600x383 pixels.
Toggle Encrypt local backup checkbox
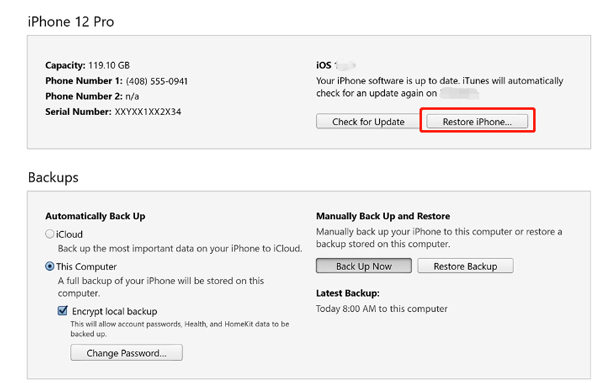pyautogui.click(x=62, y=311)
